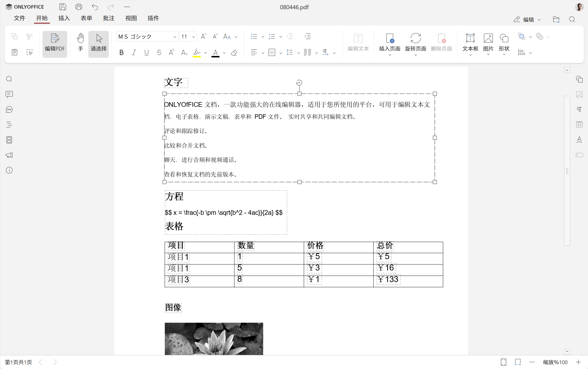Switch to the 表单 tab
Screen dimensions: 588x369
[86, 18]
